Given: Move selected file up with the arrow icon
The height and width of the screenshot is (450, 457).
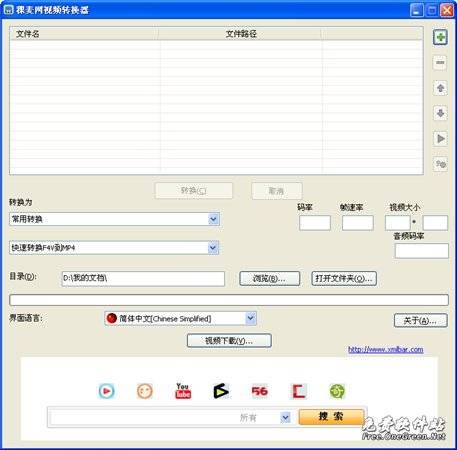Looking at the screenshot, I should tap(440, 88).
